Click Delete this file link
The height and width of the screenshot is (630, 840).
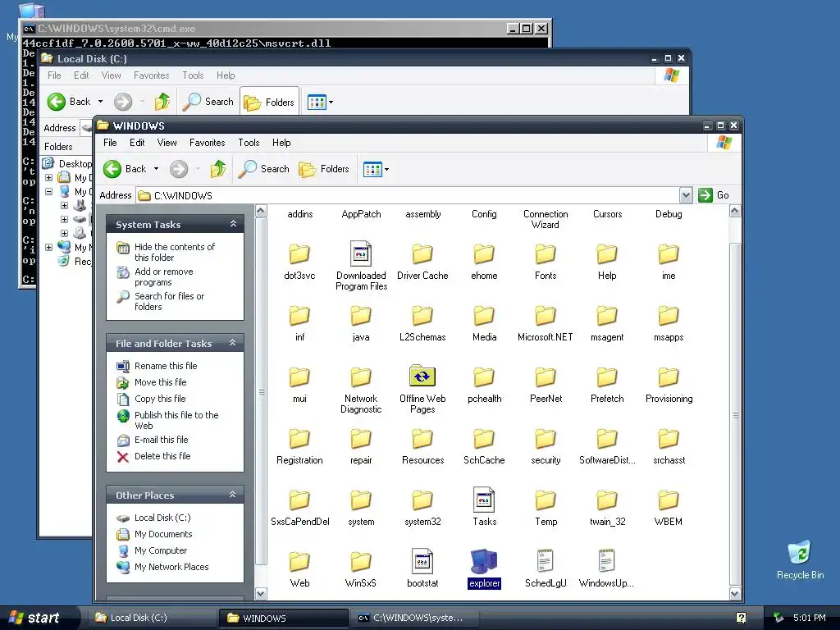(162, 456)
